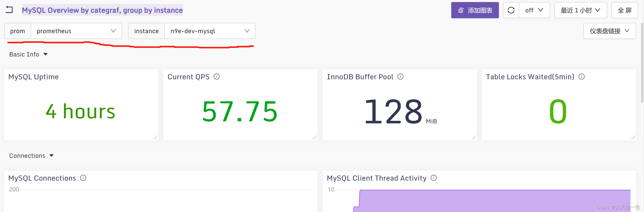Click the 0 table locks value
644x212 pixels.
coord(558,111)
